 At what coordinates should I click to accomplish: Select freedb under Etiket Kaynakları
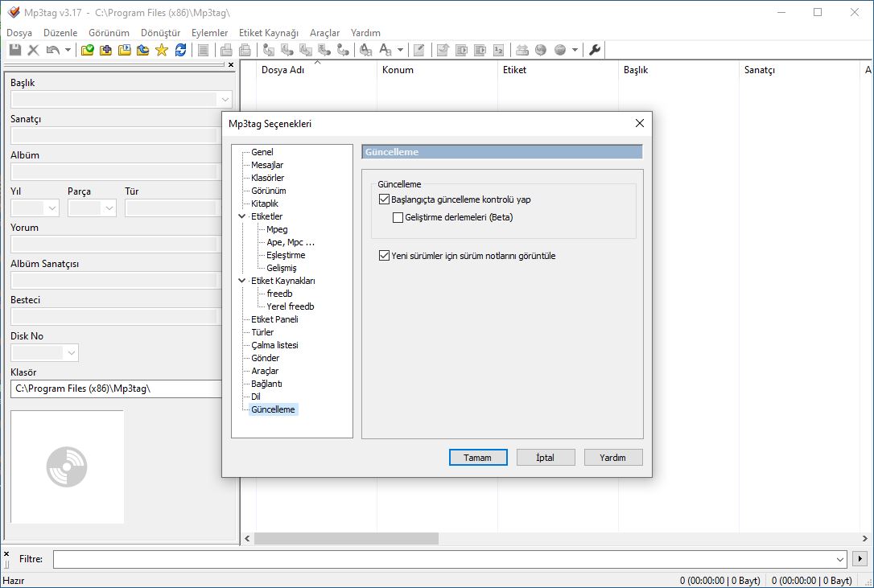coord(279,294)
